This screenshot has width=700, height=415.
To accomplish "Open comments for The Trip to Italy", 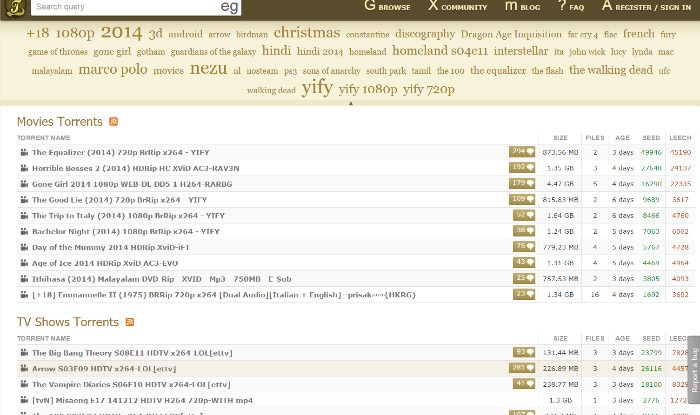I will [x=524, y=215].
